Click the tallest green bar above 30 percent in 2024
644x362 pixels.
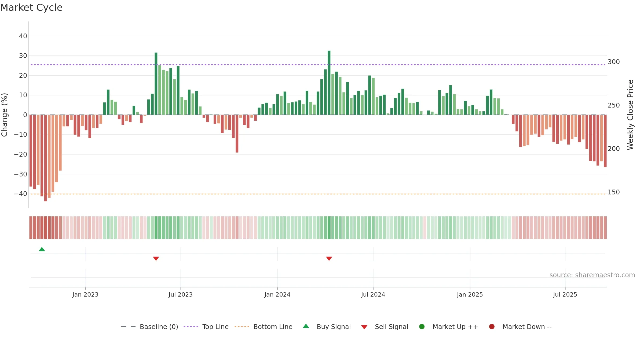(329, 83)
